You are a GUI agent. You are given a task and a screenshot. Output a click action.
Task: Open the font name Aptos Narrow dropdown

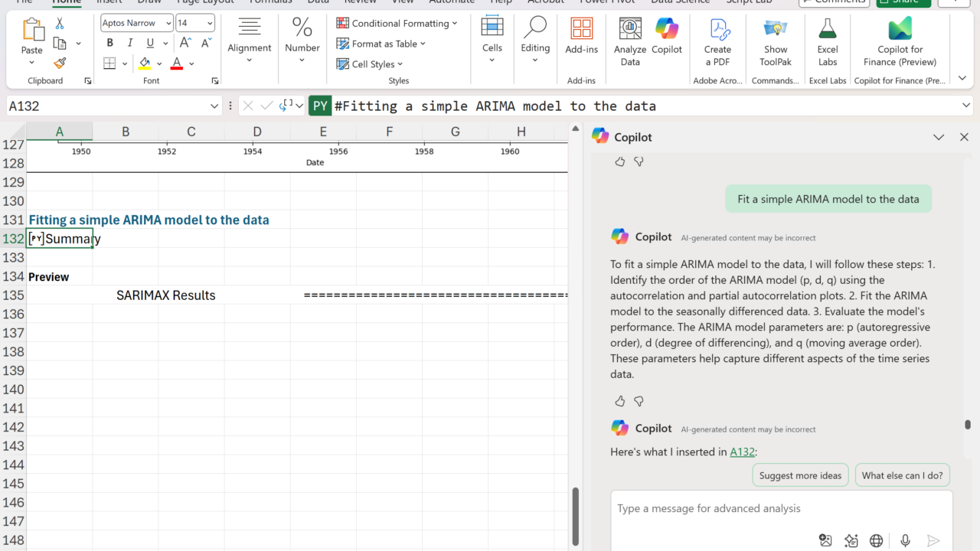(168, 24)
